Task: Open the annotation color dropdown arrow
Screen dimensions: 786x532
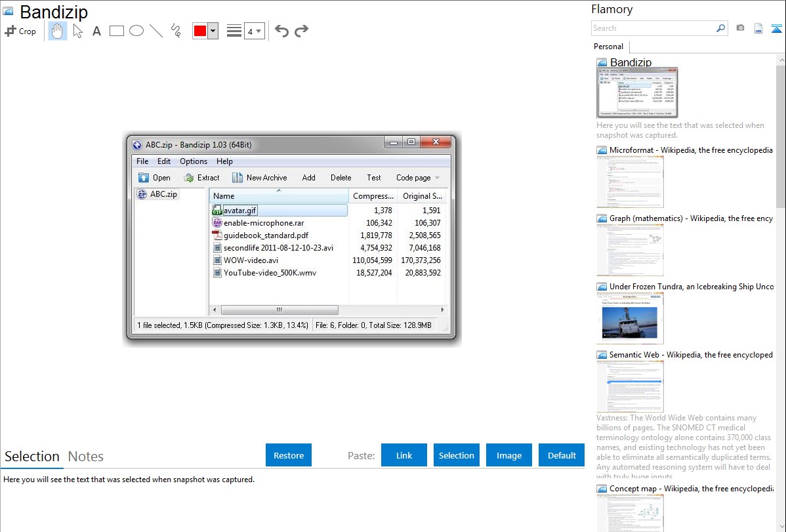Action: (213, 31)
